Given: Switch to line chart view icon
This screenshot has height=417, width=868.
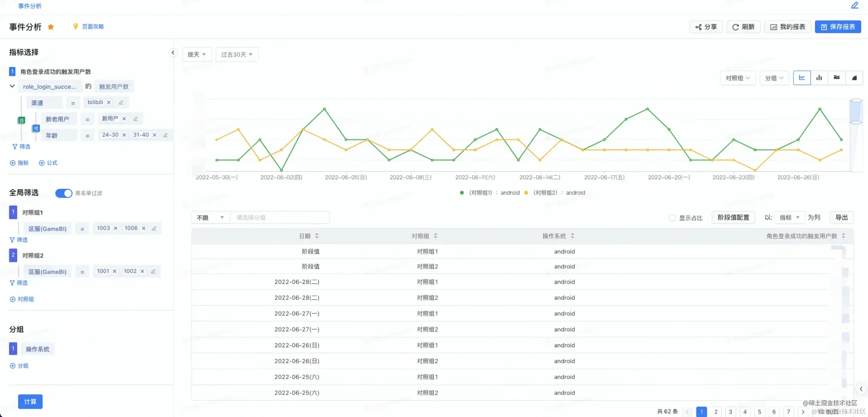Looking at the screenshot, I should [802, 78].
